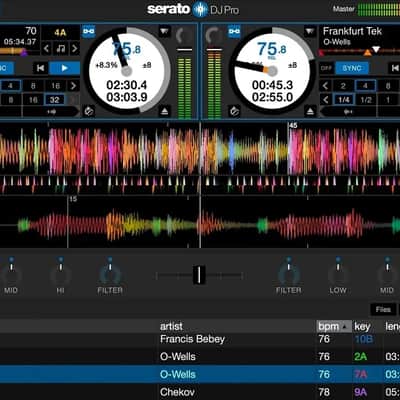
Task: Show previous loop sizes on right deck
Action: pyautogui.click(x=325, y=86)
